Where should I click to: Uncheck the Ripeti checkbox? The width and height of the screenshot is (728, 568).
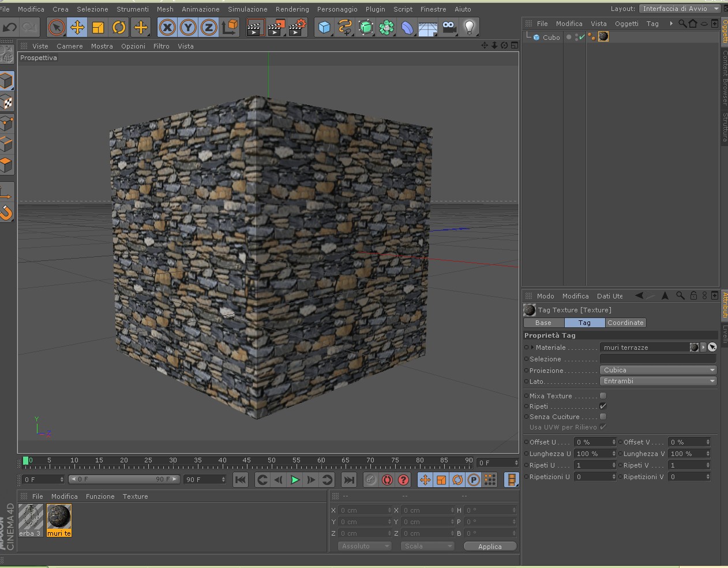[603, 406]
